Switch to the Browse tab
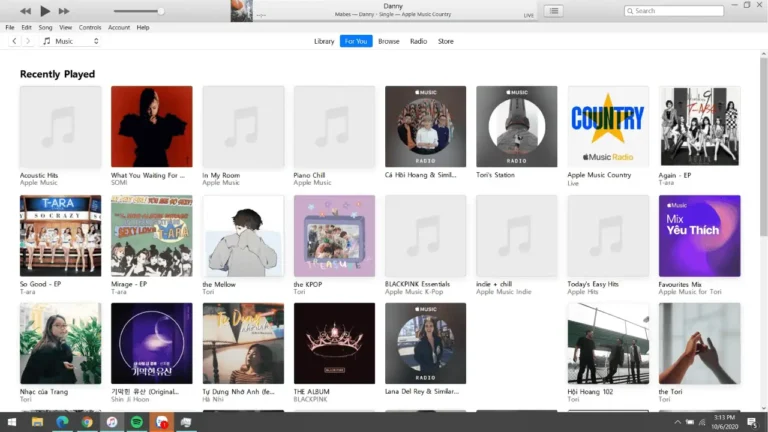The width and height of the screenshot is (768, 432). (x=389, y=41)
